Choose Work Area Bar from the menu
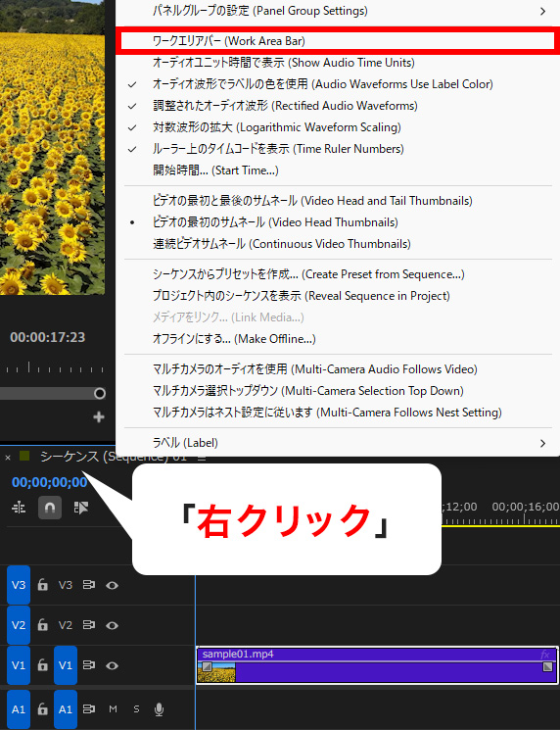The width and height of the screenshot is (560, 730). [x=338, y=41]
